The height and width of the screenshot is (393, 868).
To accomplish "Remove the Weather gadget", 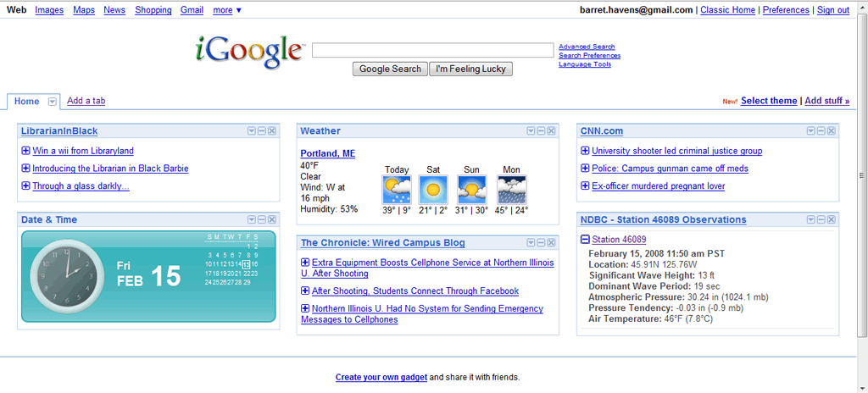I will tap(551, 131).
